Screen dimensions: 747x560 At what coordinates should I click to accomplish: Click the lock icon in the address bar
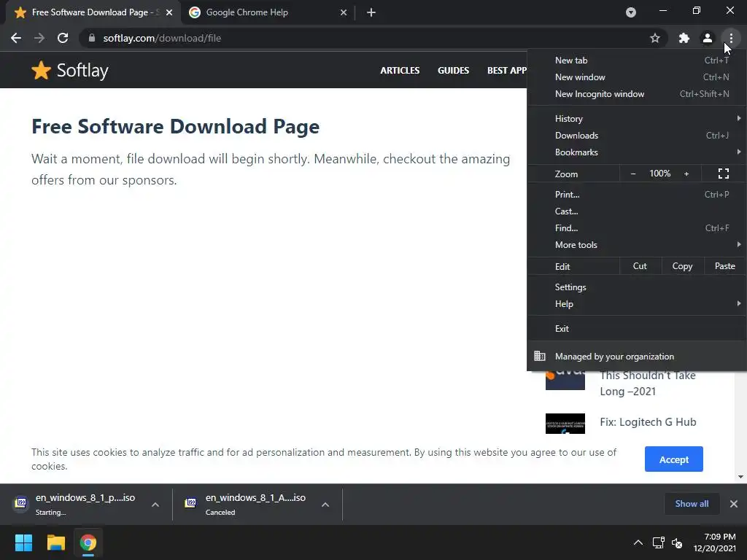point(91,38)
